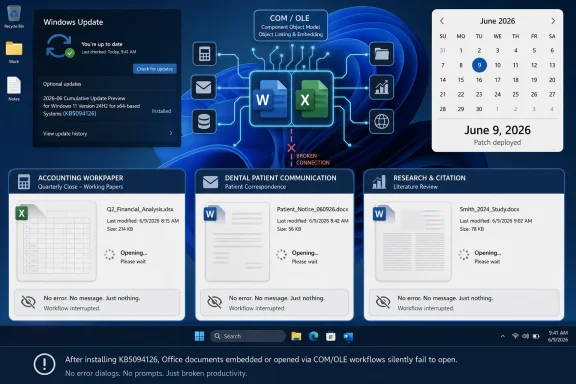The width and height of the screenshot is (576, 384).
Task: Click the volume speaker tray icon
Action: (526, 336)
